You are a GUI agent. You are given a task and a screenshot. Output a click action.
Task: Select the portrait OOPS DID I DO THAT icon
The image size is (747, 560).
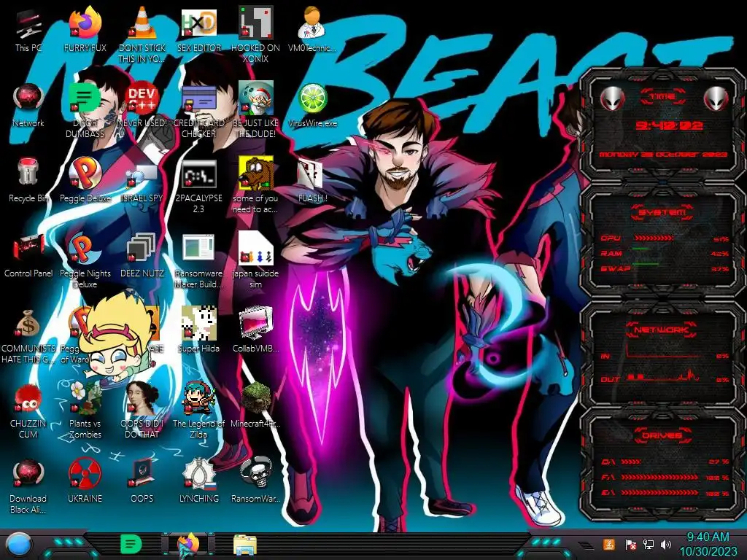(142, 398)
